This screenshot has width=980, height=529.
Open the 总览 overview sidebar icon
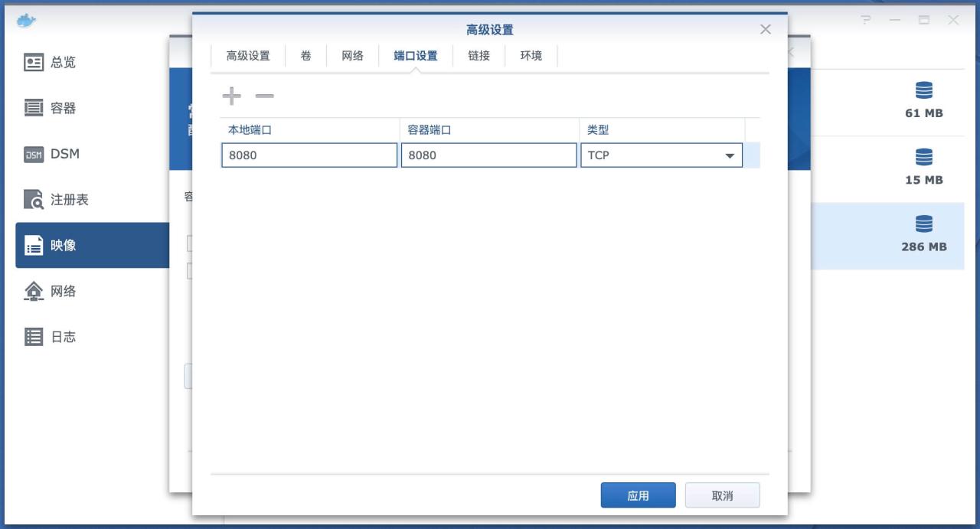[34, 63]
